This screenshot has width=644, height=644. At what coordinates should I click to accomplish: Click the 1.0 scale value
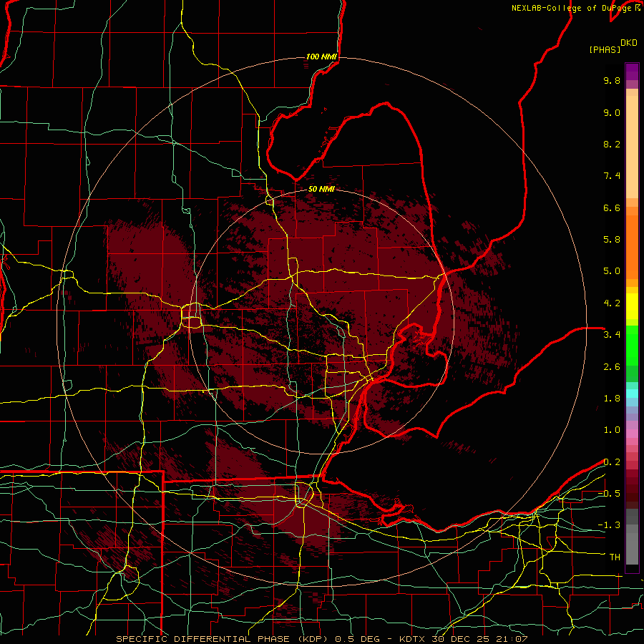[612, 430]
